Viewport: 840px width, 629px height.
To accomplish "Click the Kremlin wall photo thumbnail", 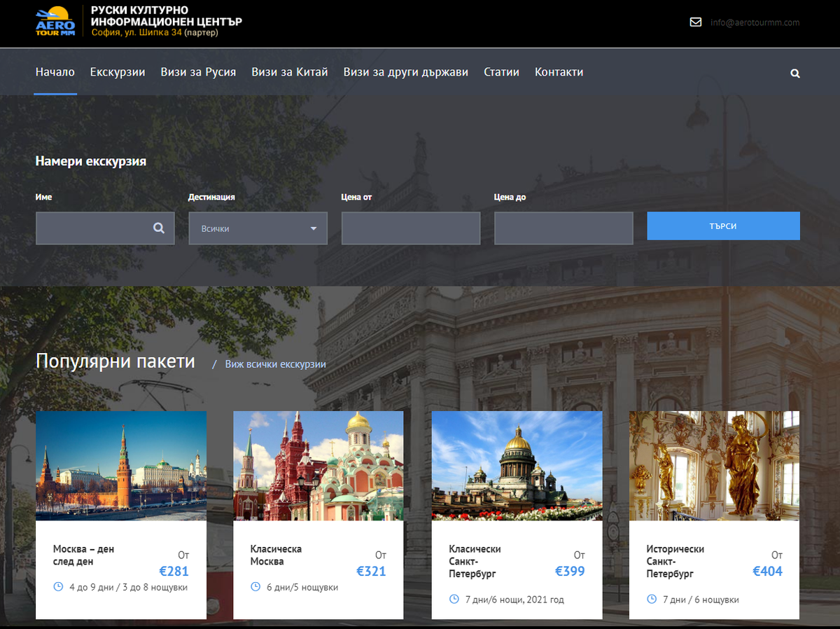I will click(x=121, y=466).
